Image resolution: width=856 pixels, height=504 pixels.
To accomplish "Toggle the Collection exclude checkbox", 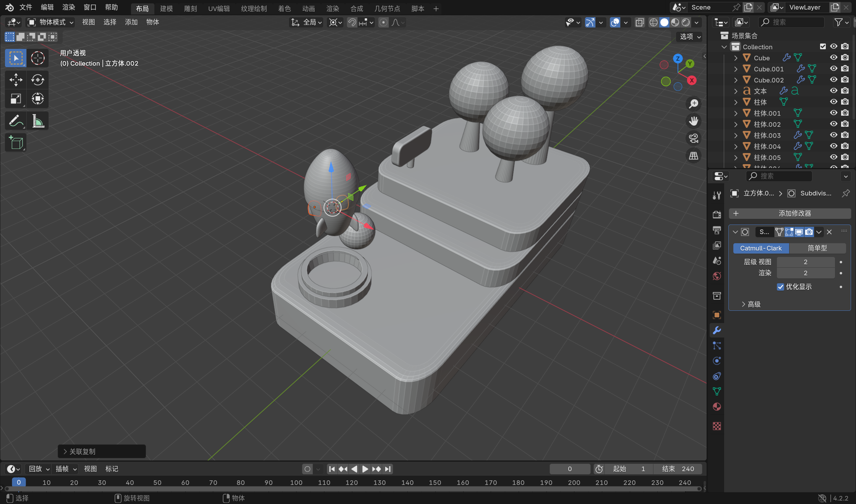I will (823, 47).
